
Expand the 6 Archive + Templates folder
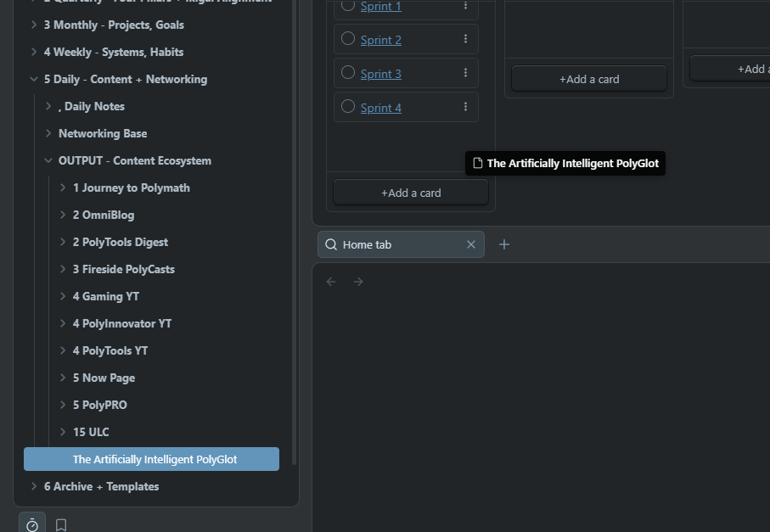pyautogui.click(x=34, y=486)
